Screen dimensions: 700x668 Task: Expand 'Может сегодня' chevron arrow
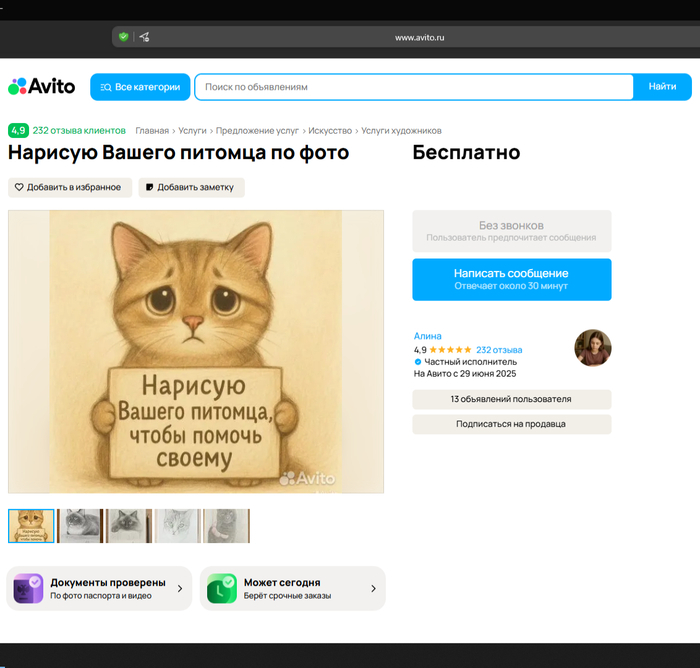pyautogui.click(x=373, y=589)
